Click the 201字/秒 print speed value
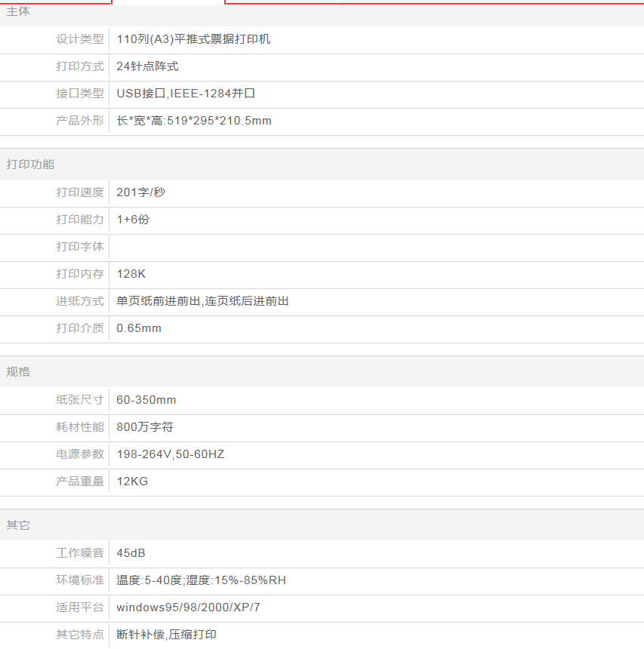Viewport: 644px width, 649px height. click(140, 192)
